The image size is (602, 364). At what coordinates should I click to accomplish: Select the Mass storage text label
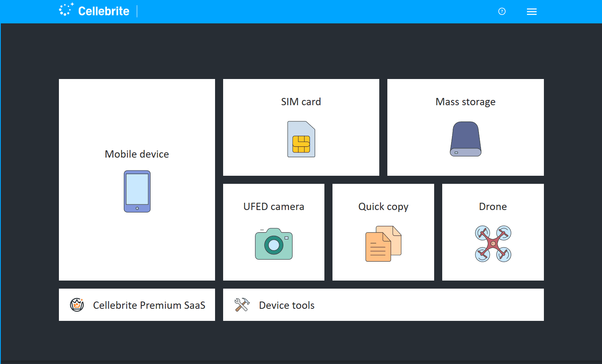(x=465, y=102)
